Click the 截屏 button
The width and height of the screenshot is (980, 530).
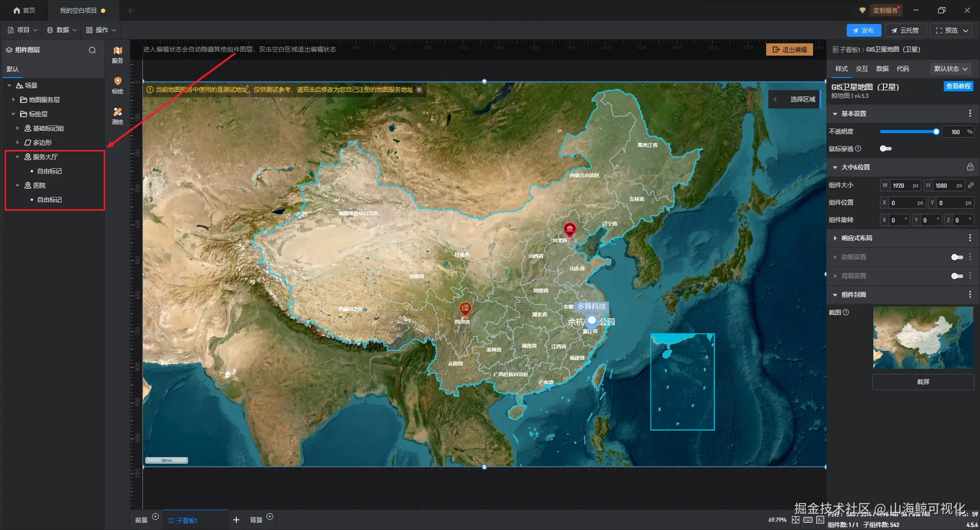(x=923, y=382)
